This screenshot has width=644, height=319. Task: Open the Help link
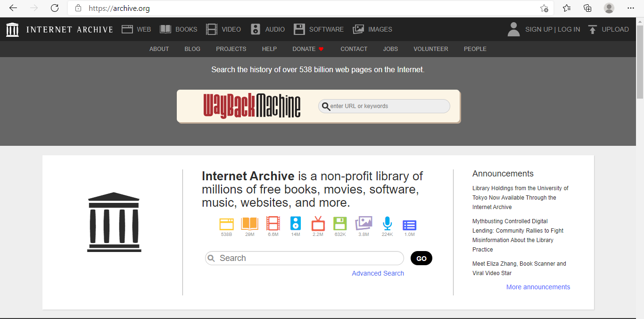pos(269,49)
